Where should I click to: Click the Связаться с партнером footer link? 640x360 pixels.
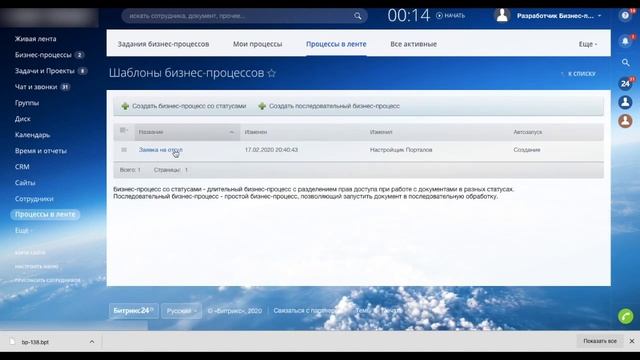pyautogui.click(x=306, y=311)
